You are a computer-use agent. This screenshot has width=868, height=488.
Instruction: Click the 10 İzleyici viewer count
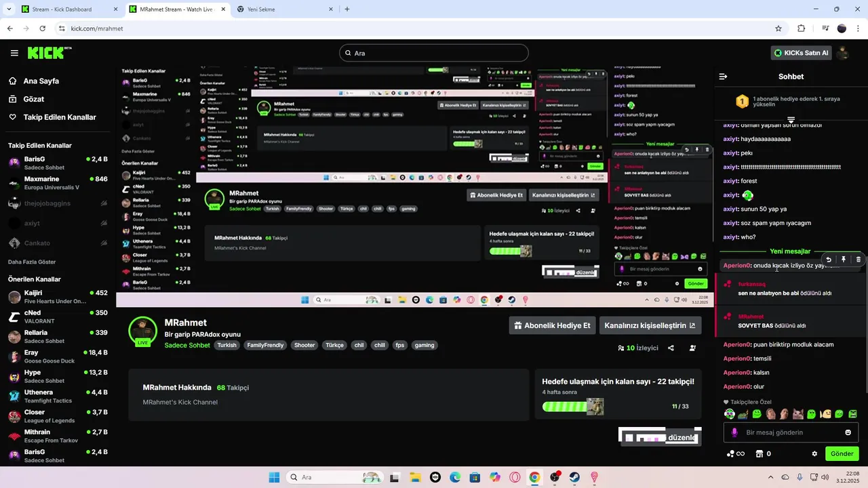point(637,348)
